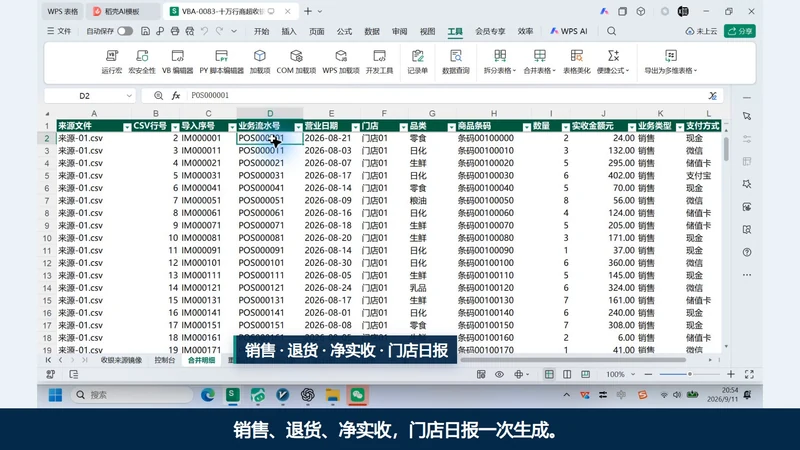Switch to page layout view icon

point(567,374)
